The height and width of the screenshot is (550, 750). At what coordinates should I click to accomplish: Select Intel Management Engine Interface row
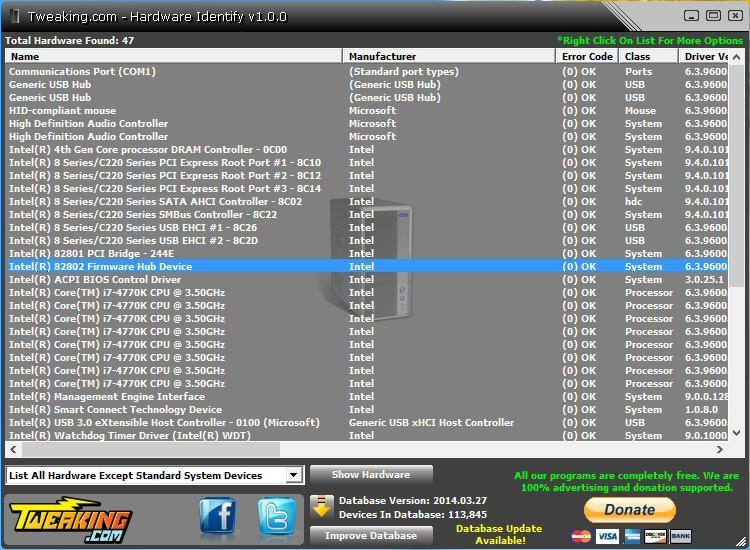[x=367, y=396]
